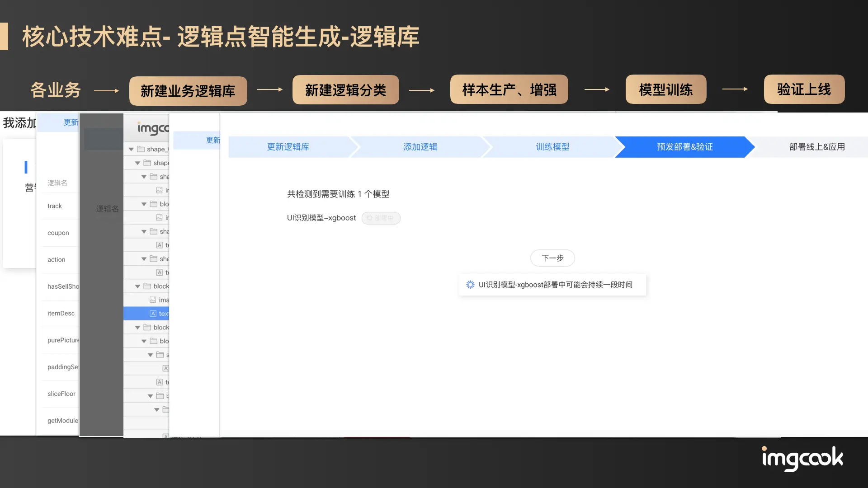Click the text icon on highlighted tex layer

[153, 314]
